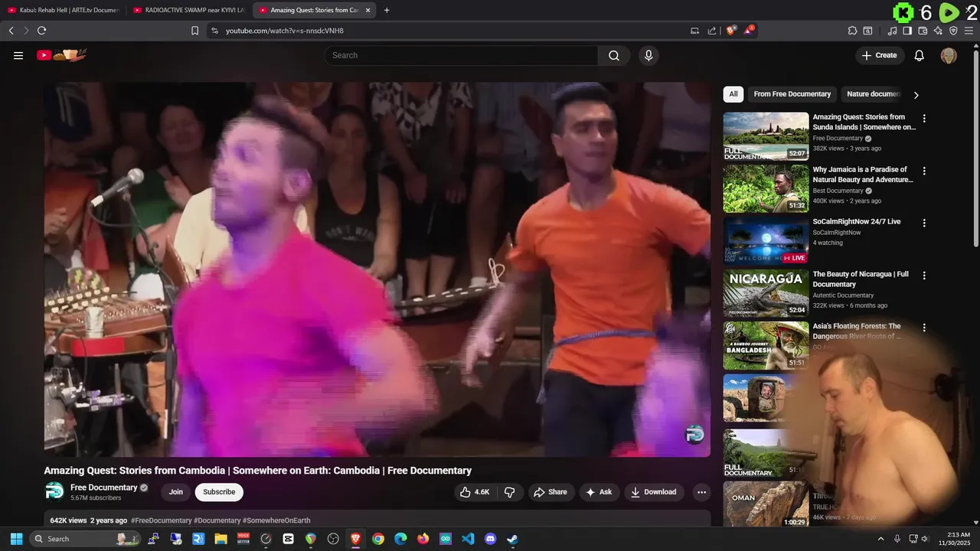Open Leo AI sparkle icon

[938, 31]
